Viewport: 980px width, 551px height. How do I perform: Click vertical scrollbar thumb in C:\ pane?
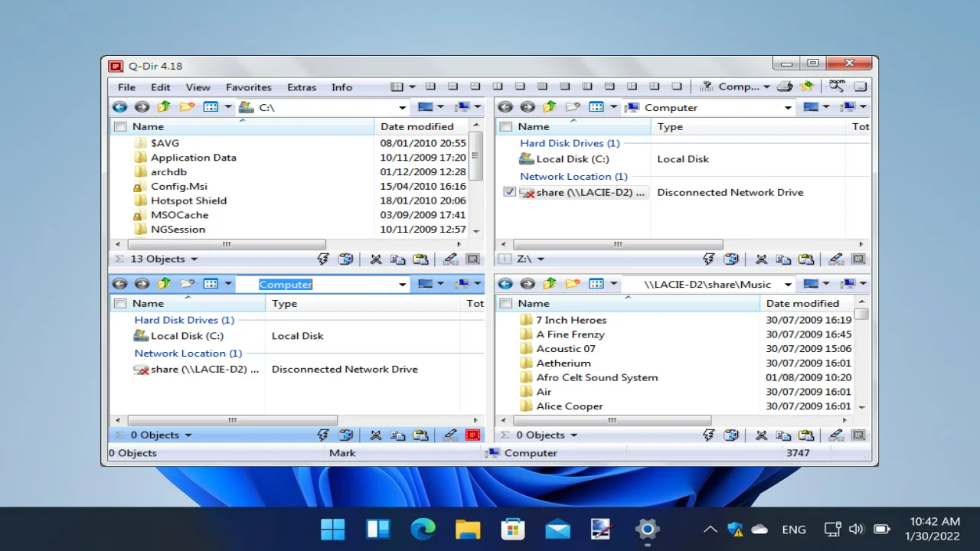click(x=477, y=155)
